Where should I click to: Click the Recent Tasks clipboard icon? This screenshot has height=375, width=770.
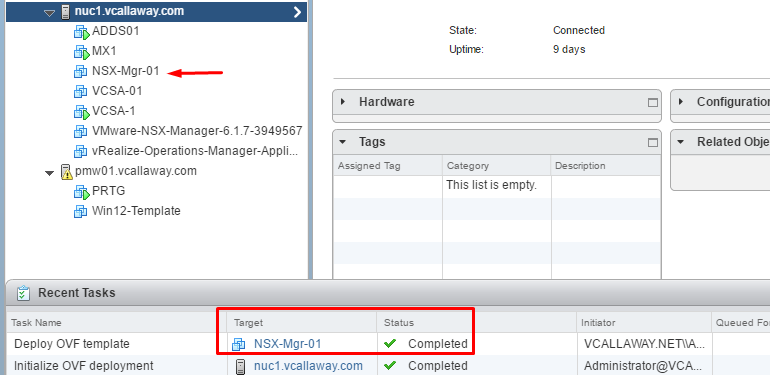23,293
